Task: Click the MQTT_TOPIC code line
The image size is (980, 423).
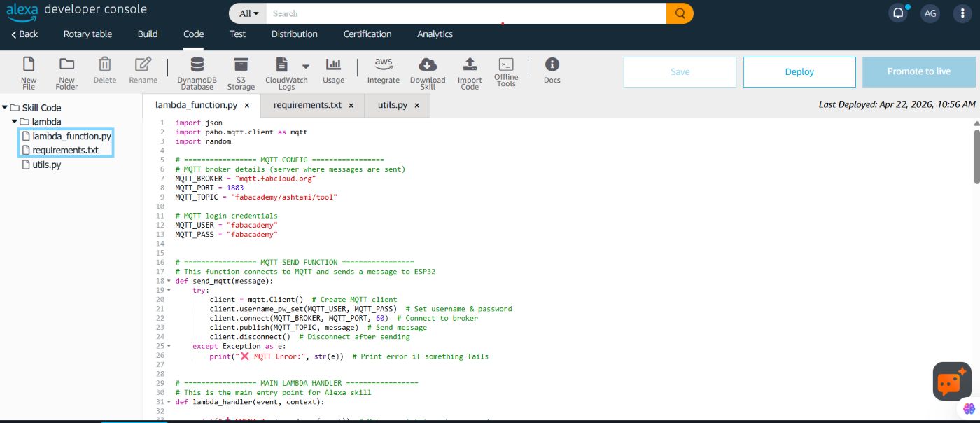Action: click(256, 197)
